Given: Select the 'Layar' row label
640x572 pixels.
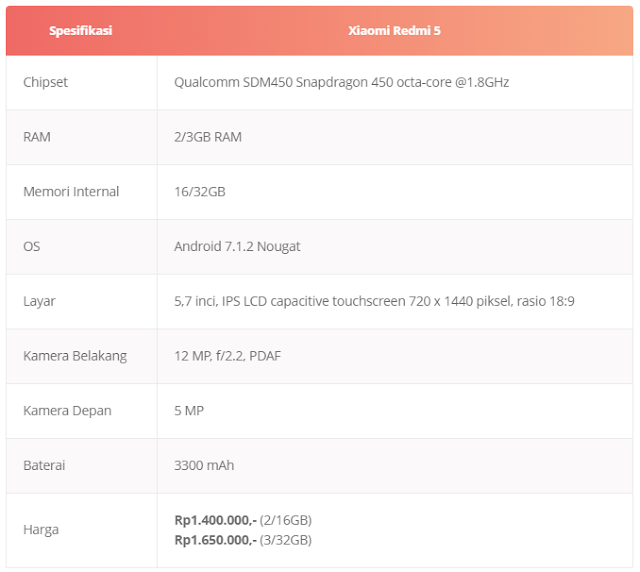Looking at the screenshot, I should tap(39, 302).
